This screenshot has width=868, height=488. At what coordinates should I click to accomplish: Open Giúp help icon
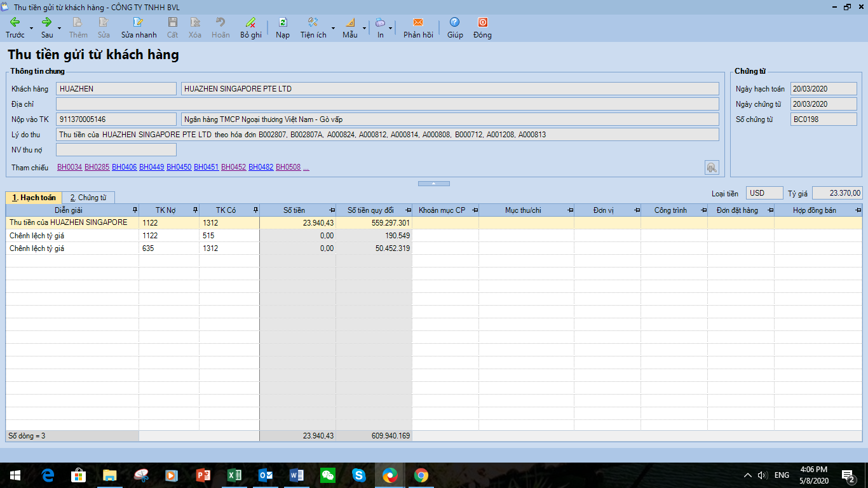(x=454, y=22)
